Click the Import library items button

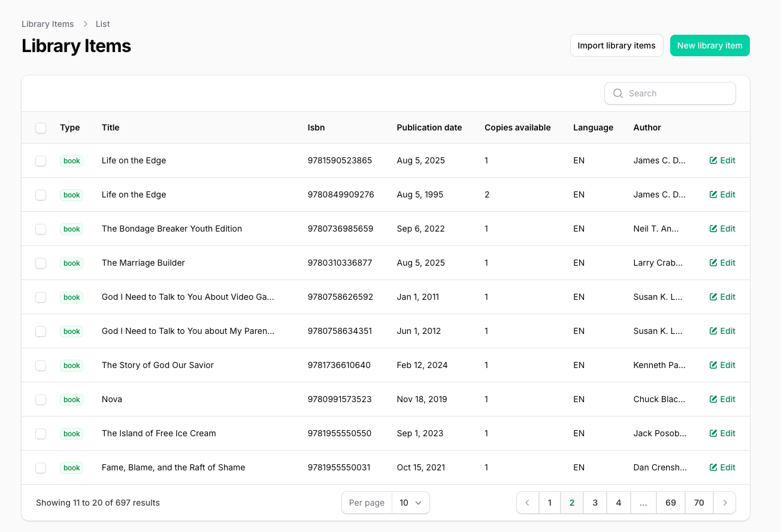tap(616, 45)
